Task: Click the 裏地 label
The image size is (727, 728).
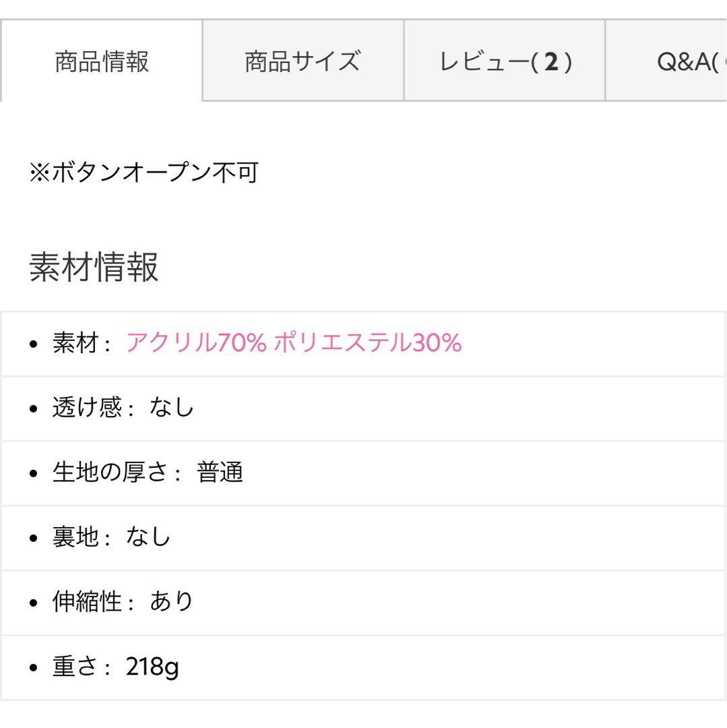Action: coord(75,538)
